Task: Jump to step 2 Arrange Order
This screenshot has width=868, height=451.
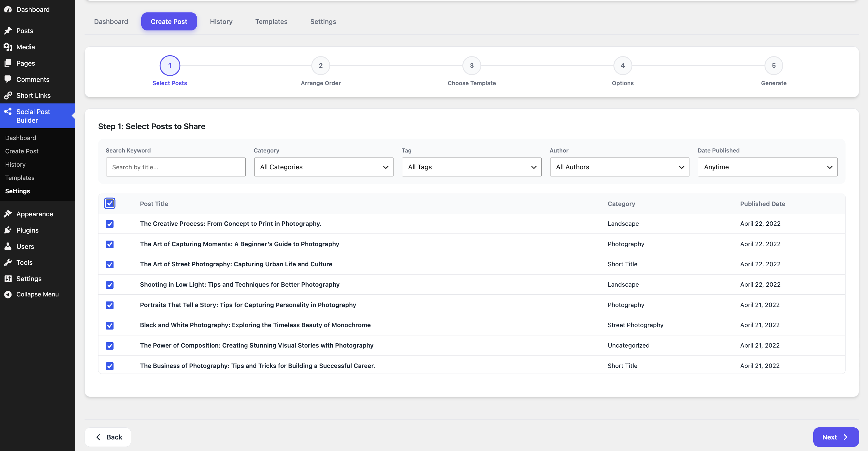Action: point(320,66)
